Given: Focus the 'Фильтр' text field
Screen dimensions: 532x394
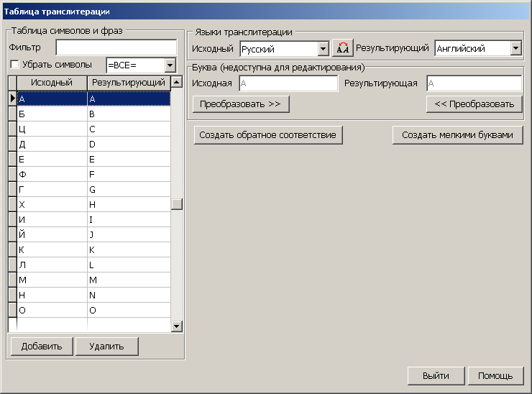Looking at the screenshot, I should coord(116,47).
